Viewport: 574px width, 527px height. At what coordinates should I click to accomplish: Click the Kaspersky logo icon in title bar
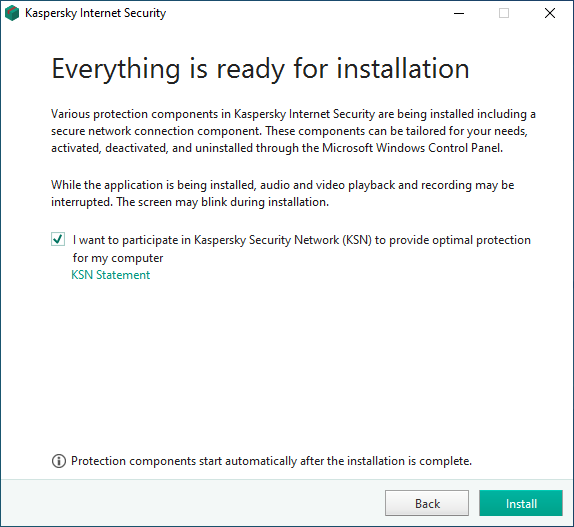pos(12,13)
